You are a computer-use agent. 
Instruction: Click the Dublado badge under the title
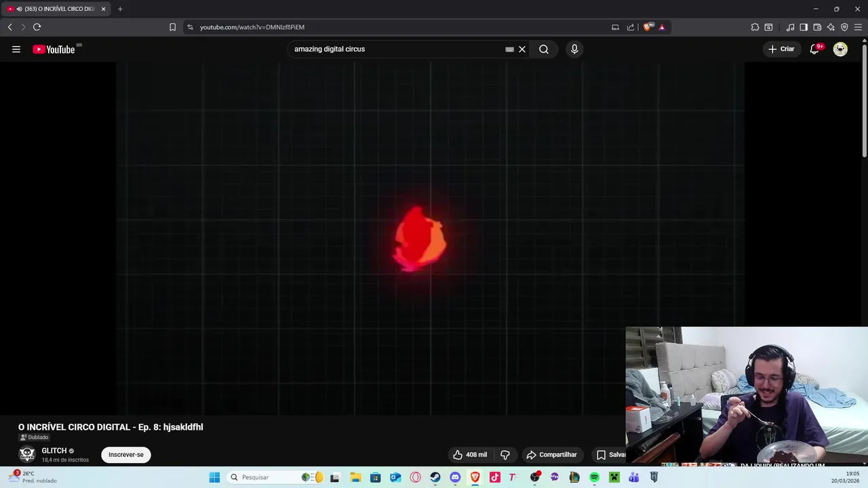pyautogui.click(x=34, y=437)
